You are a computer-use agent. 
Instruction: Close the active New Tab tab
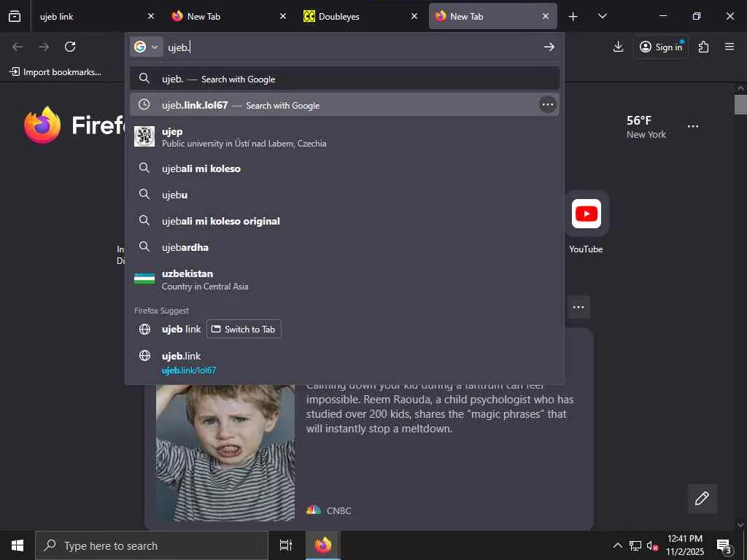(x=546, y=16)
